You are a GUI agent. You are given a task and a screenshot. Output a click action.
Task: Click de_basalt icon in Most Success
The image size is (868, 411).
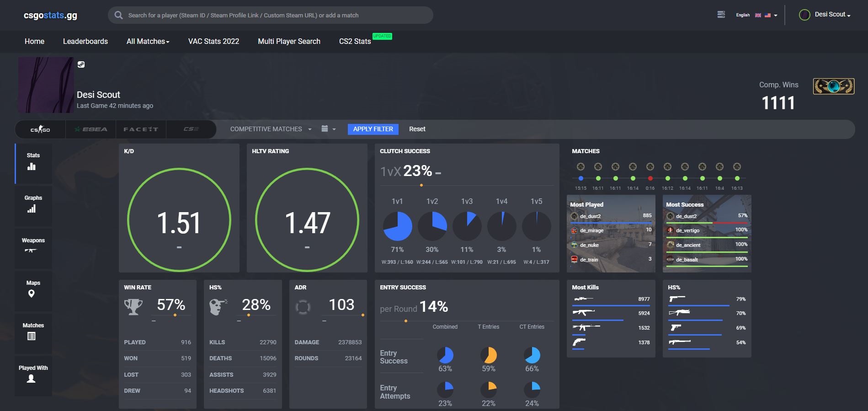pos(671,260)
